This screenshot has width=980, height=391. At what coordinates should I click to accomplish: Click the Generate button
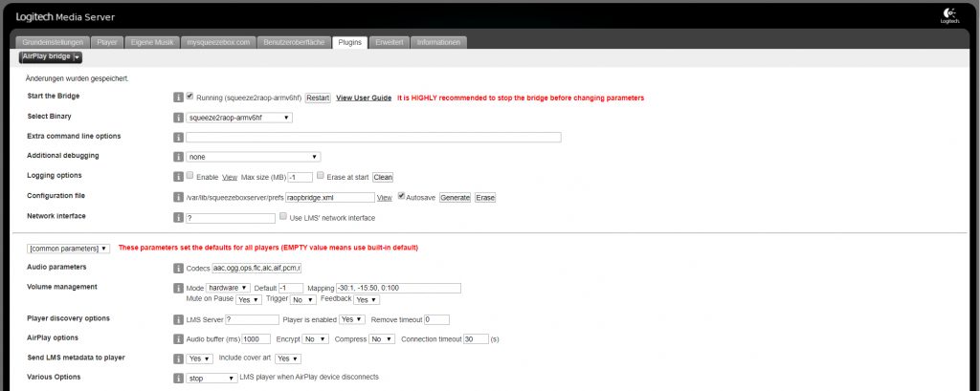[x=455, y=197]
